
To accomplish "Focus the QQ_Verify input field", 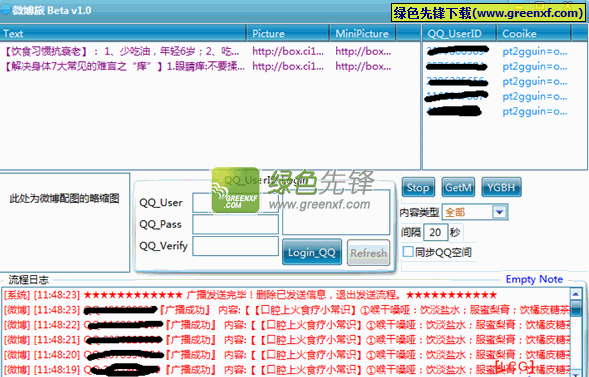I will (235, 246).
